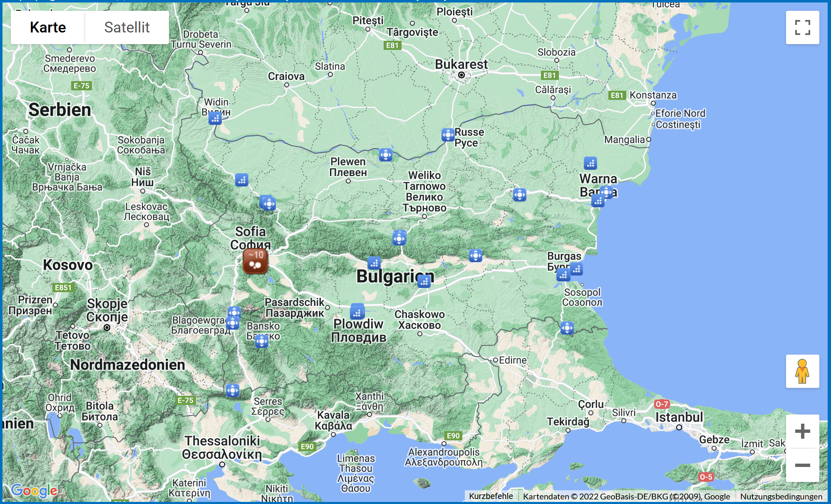831x504 pixels.
Task: Click the Google logo
Action: 34,491
